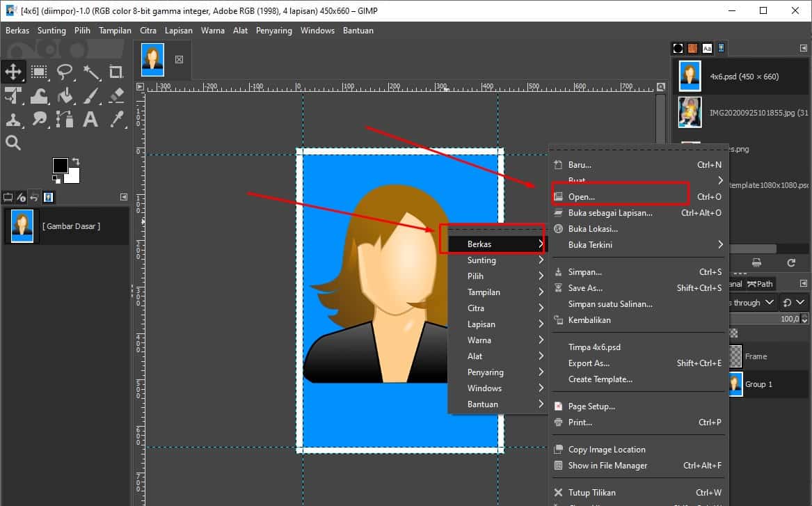Select the Clone stamp tool
Screen dimensions: 812x506
point(13,120)
